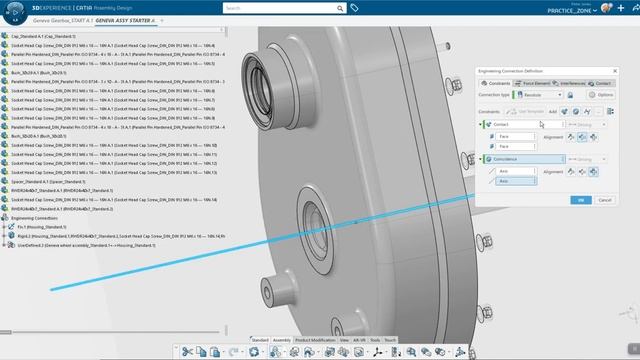Image resolution: width=640 pixels, height=360 pixels.
Task: Expand the Fix.1 connection node
Action: pyautogui.click(x=4, y=227)
